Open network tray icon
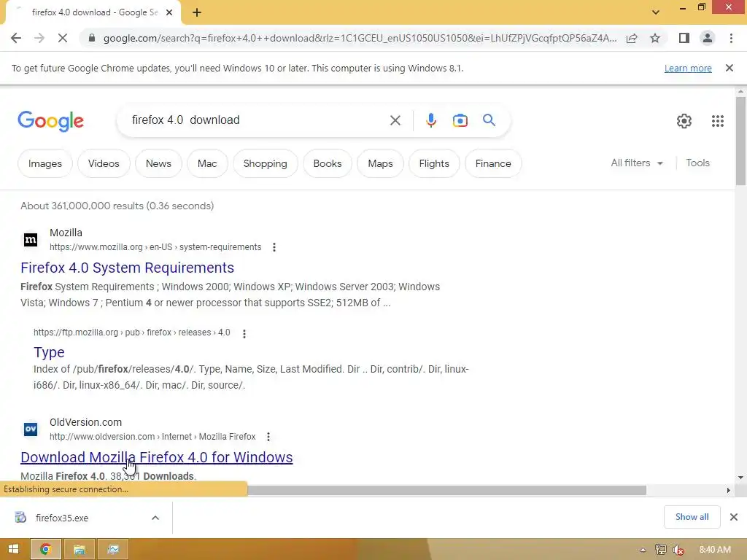The height and width of the screenshot is (560, 747). pyautogui.click(x=661, y=550)
